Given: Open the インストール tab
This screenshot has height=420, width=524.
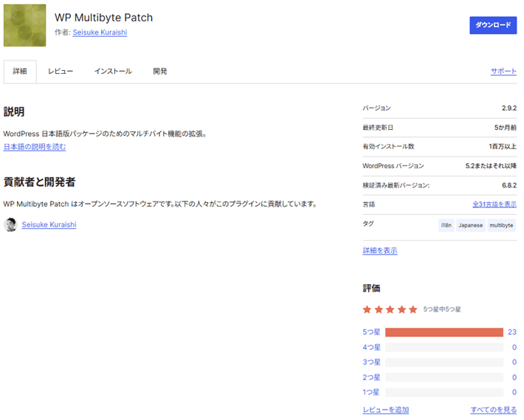Looking at the screenshot, I should coord(113,72).
